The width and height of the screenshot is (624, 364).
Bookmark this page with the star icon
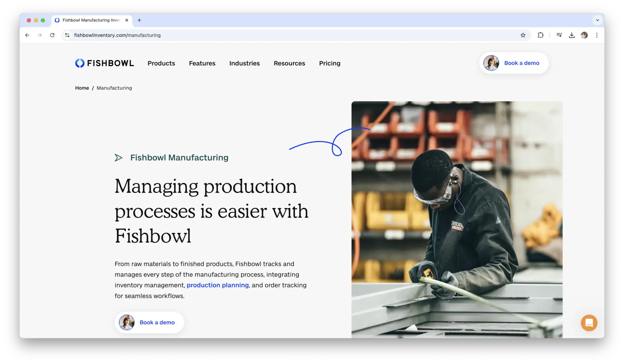(523, 35)
